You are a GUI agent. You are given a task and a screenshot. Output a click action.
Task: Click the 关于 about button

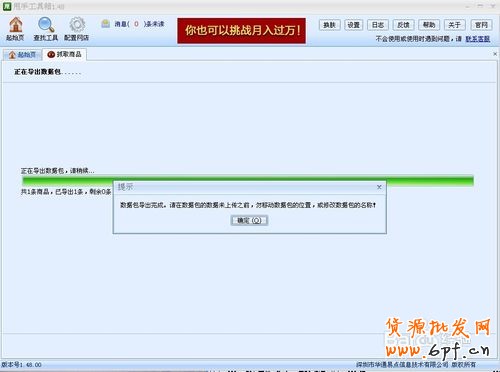(x=455, y=25)
